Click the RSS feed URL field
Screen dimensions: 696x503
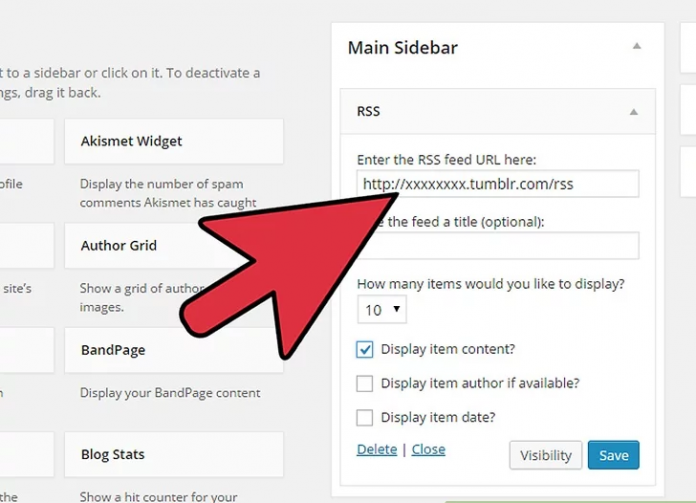(497, 184)
